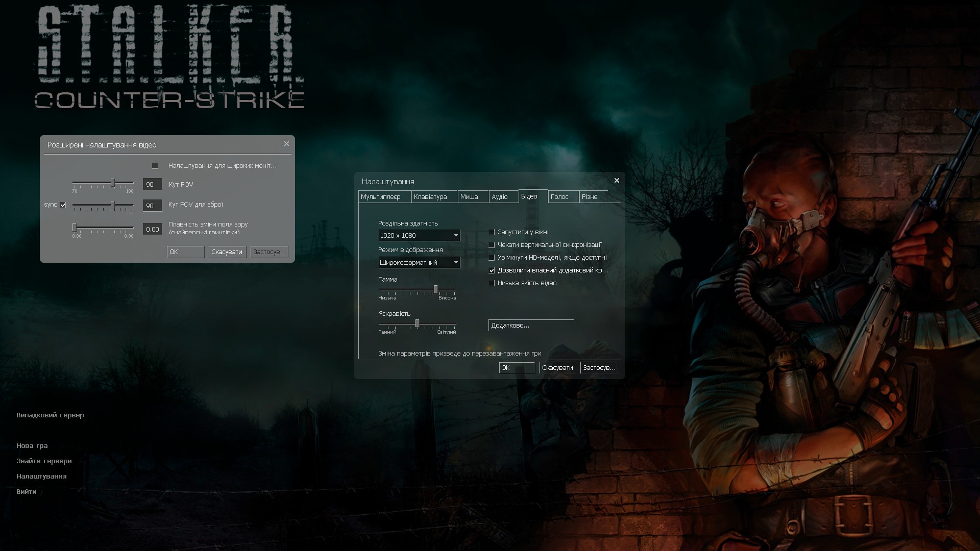The height and width of the screenshot is (551, 980).
Task: Check the wide monitor settings checkbox
Action: pyautogui.click(x=155, y=166)
